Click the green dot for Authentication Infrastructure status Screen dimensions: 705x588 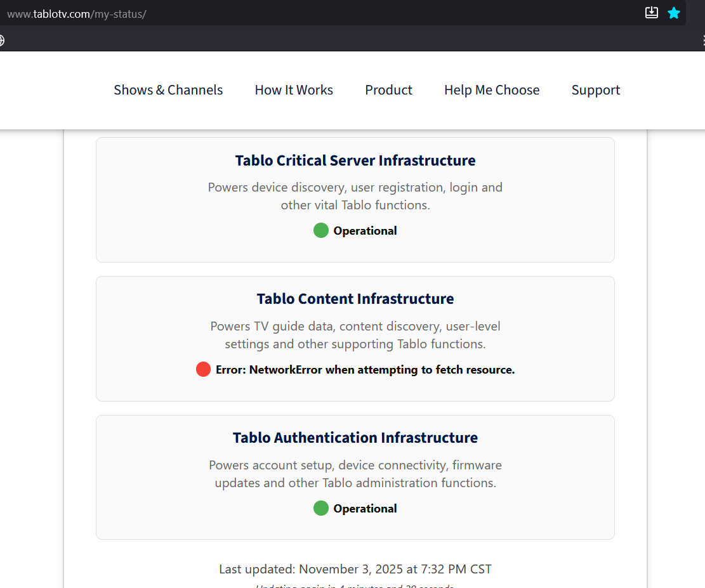click(321, 509)
